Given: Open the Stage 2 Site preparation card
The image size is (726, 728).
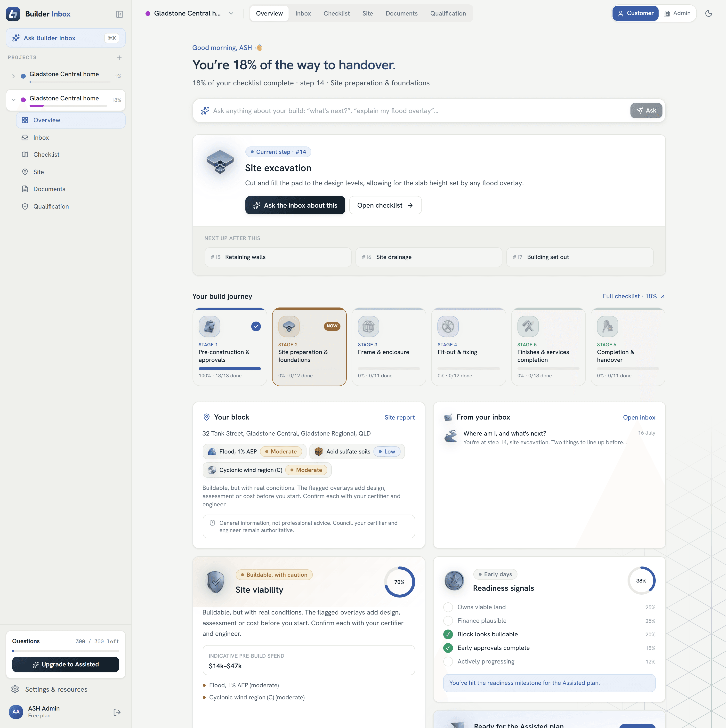Looking at the screenshot, I should 309,347.
